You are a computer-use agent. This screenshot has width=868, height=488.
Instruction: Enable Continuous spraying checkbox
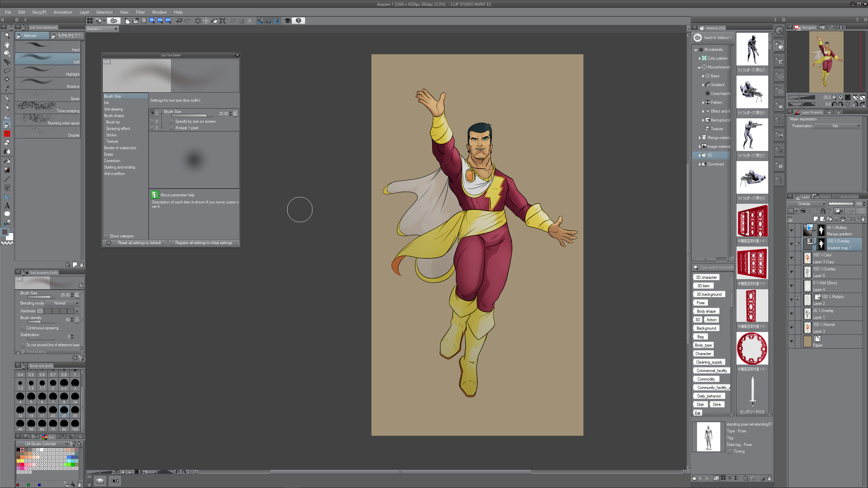(x=23, y=328)
